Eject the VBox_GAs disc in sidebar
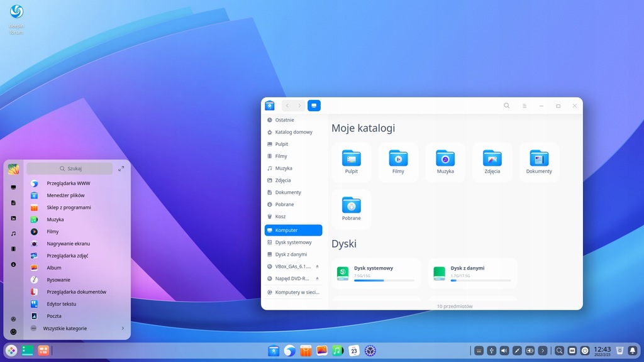 click(317, 266)
